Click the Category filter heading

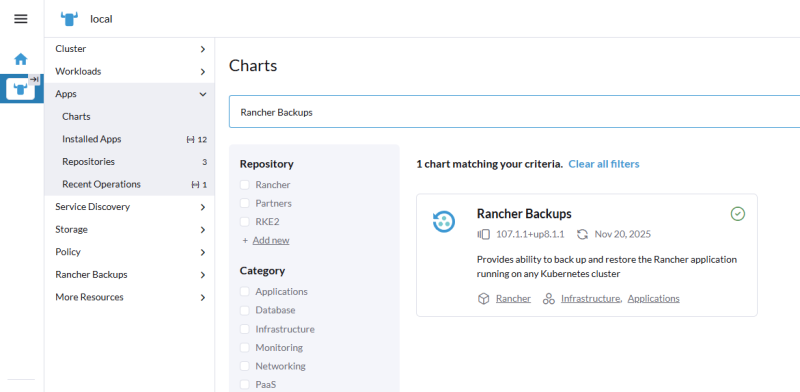click(262, 271)
